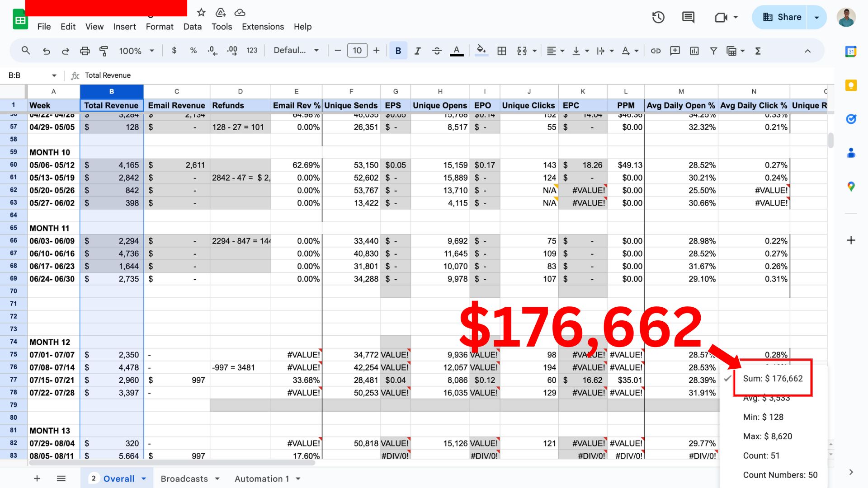The width and height of the screenshot is (868, 488).
Task: Open text wrapping dropdown
Action: pyautogui.click(x=605, y=51)
